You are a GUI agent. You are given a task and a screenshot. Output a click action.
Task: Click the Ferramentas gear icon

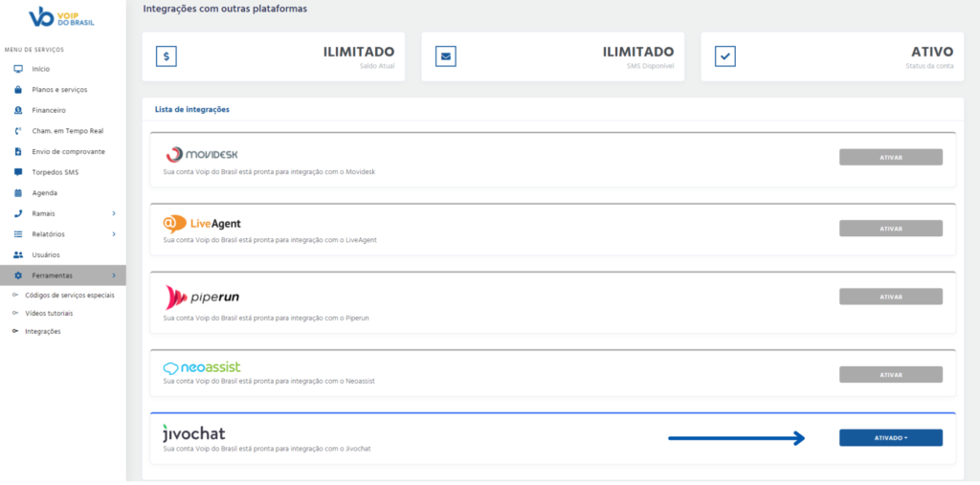(x=18, y=275)
